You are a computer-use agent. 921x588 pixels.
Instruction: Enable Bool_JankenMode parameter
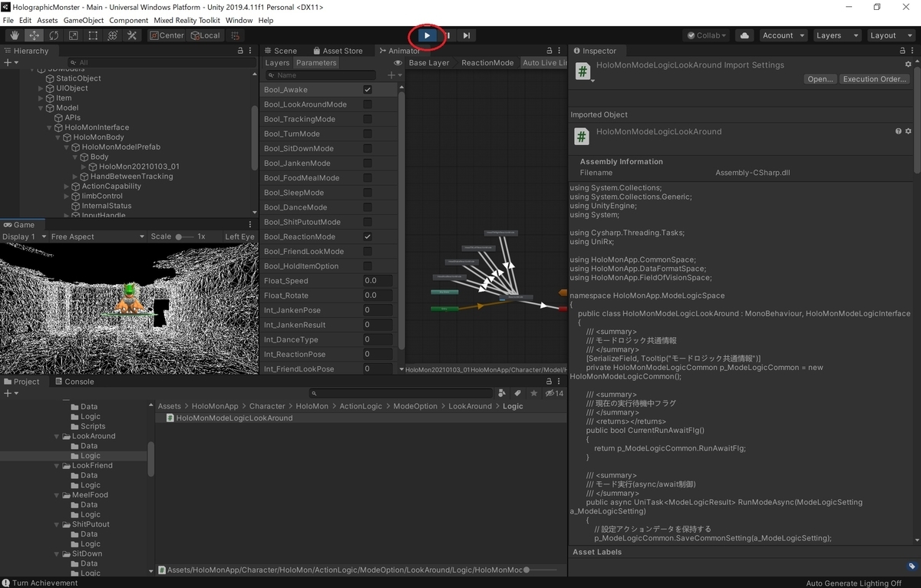click(368, 164)
